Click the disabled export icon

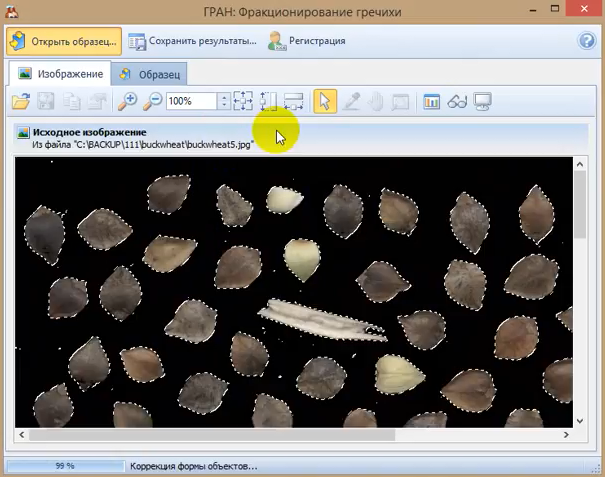pyautogui.click(x=96, y=101)
